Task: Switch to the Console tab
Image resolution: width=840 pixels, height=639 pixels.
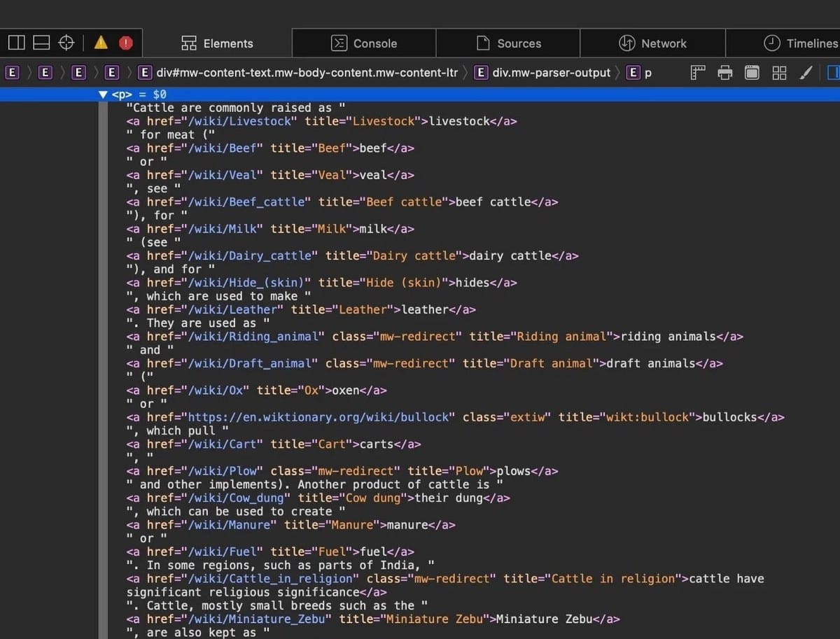Action: pos(364,43)
